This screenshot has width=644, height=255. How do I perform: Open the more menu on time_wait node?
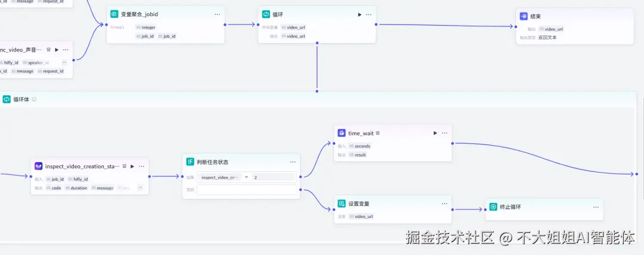click(x=444, y=133)
